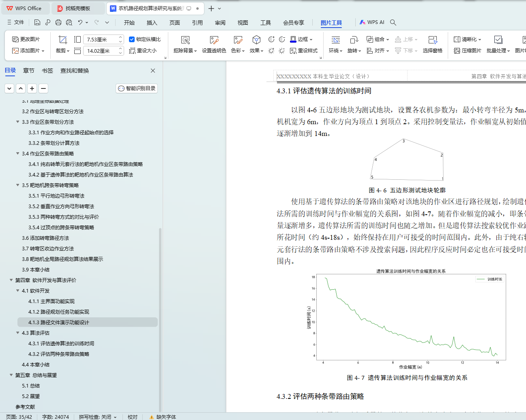Click the Reset Size (重设大小) button

click(x=143, y=51)
